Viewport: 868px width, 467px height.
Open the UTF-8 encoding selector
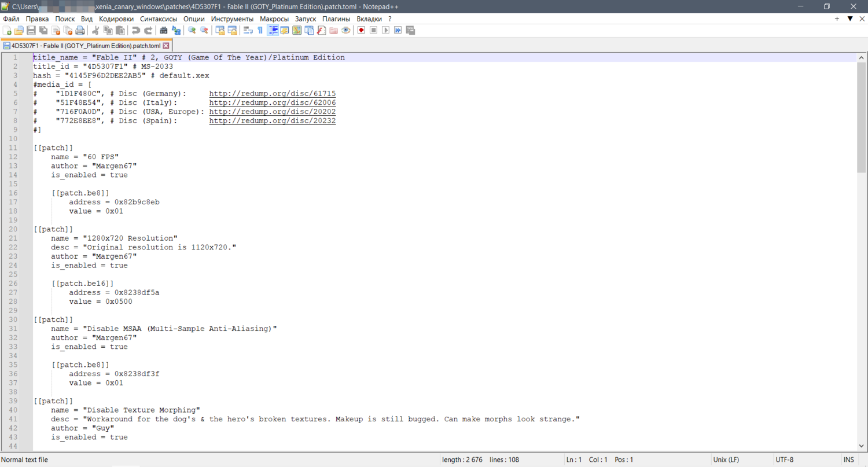click(x=784, y=459)
